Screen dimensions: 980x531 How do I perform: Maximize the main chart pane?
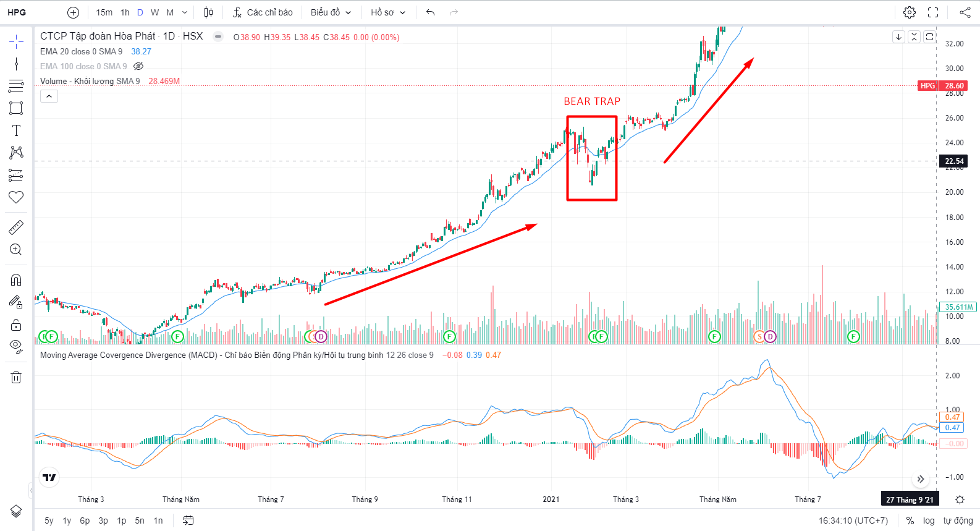929,37
